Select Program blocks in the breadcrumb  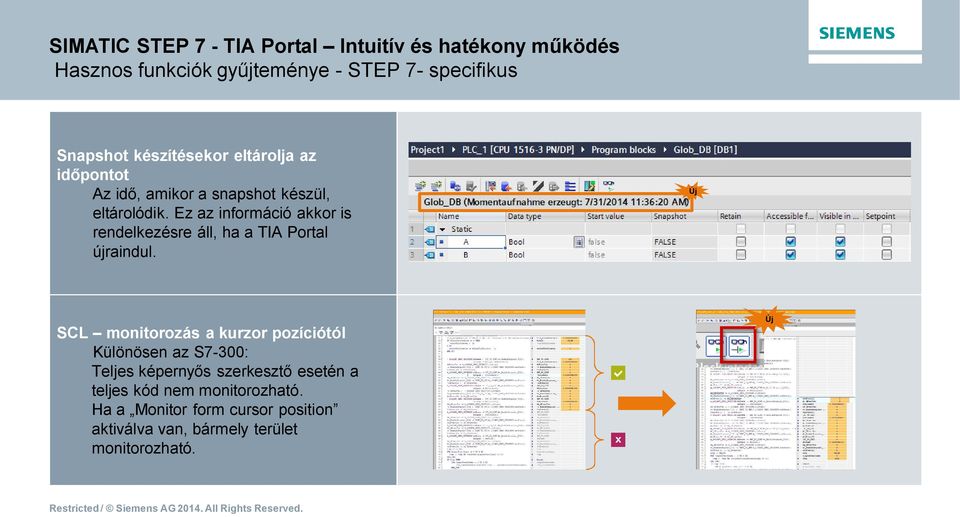(x=623, y=149)
